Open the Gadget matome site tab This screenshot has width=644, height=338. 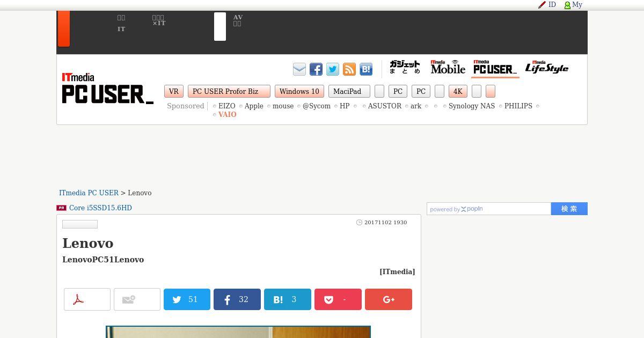[405, 68]
